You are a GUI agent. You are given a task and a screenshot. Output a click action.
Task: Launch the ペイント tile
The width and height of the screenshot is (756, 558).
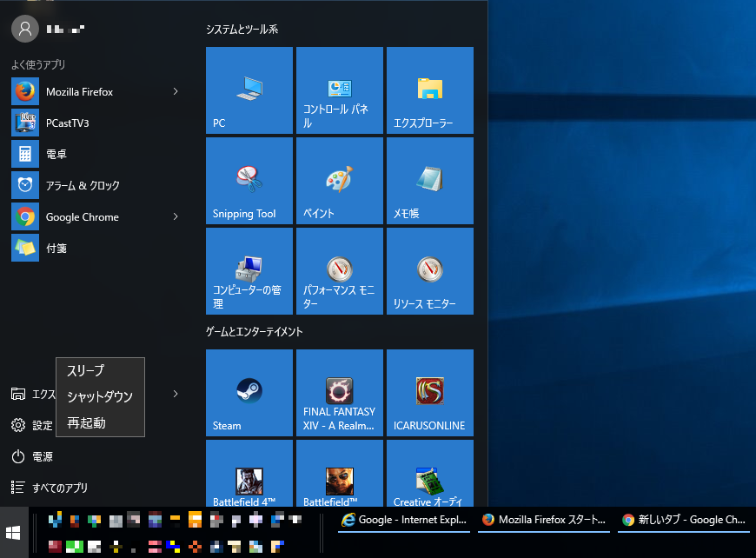[340, 181]
